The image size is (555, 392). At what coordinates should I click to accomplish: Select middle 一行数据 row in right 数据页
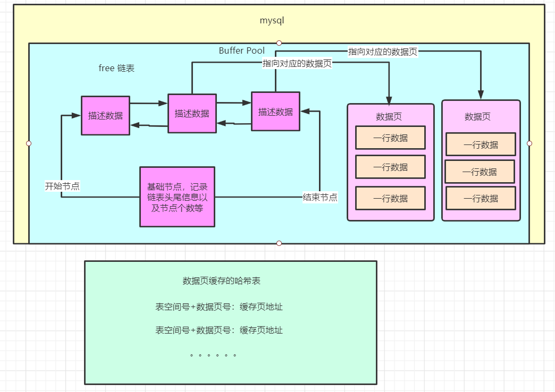coord(480,172)
